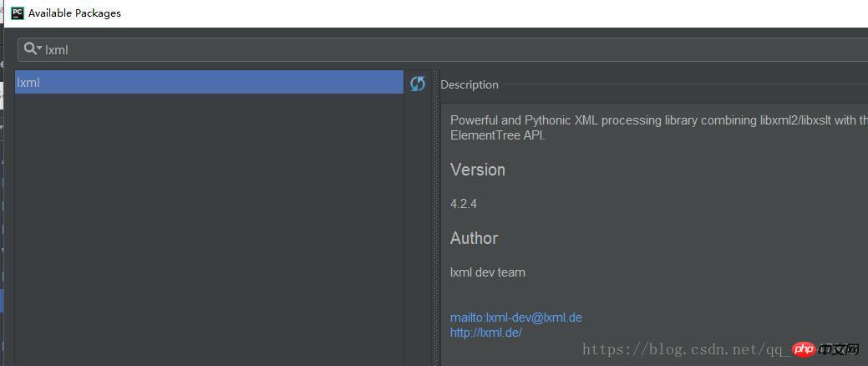This screenshot has width=868, height=366.
Task: Open the mailto:lxml-dev@lxml.de link
Action: (x=516, y=318)
